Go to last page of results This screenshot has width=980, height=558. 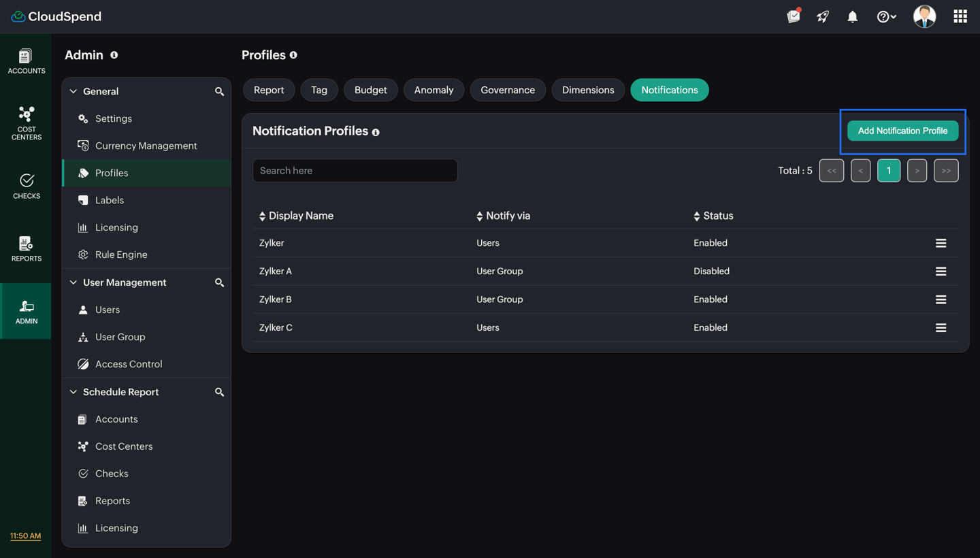(x=946, y=171)
